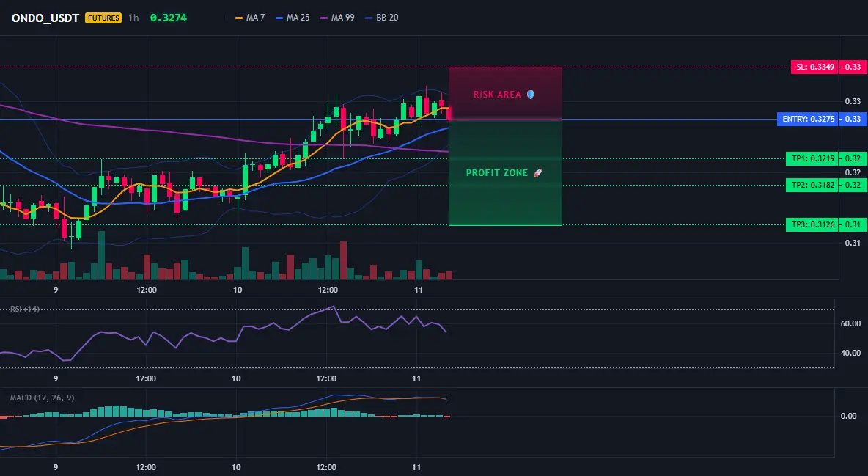Image resolution: width=868 pixels, height=476 pixels.
Task: Click the 0.3274 current price value
Action: click(x=169, y=18)
